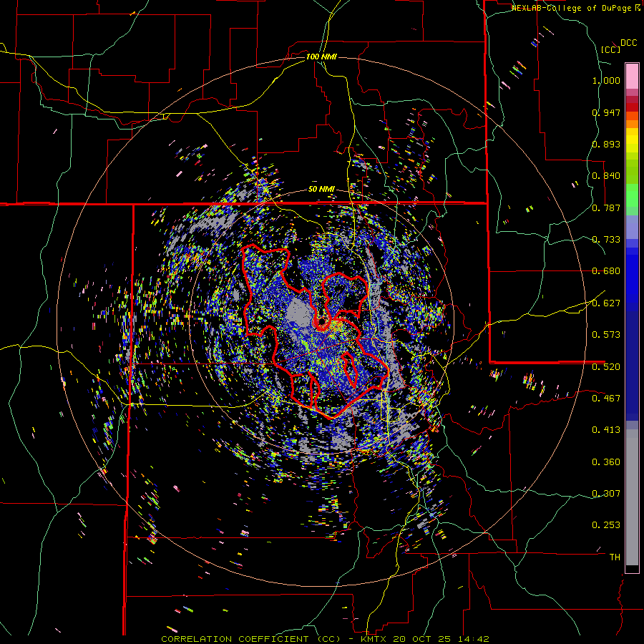Click the radar site dot at ring center

(x=322, y=321)
